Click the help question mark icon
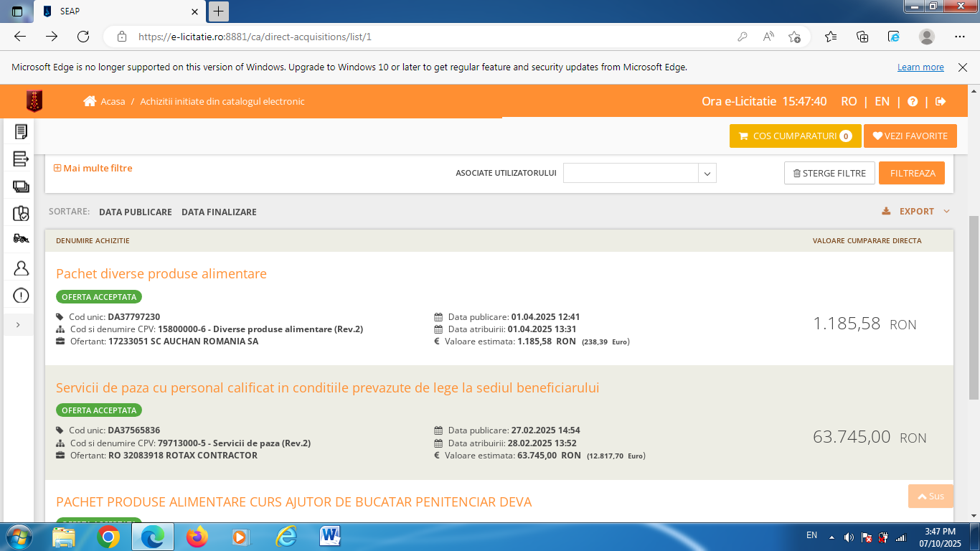The width and height of the screenshot is (980, 551). tap(913, 102)
